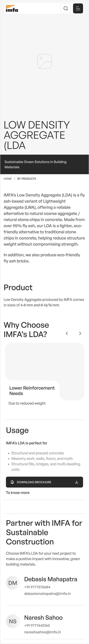This screenshot has height=644, width=89.
Task: Open the hamburger navigation menu
Action: [78, 8]
